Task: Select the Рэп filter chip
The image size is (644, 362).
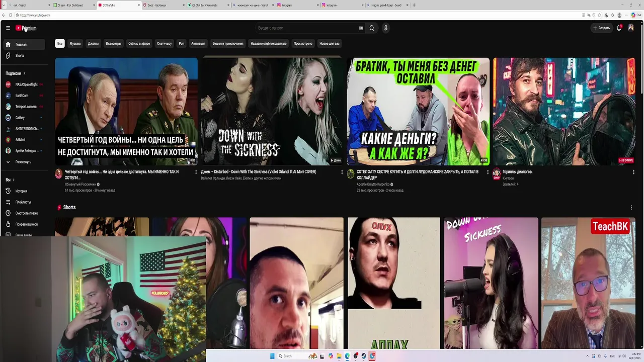Action: tap(182, 44)
